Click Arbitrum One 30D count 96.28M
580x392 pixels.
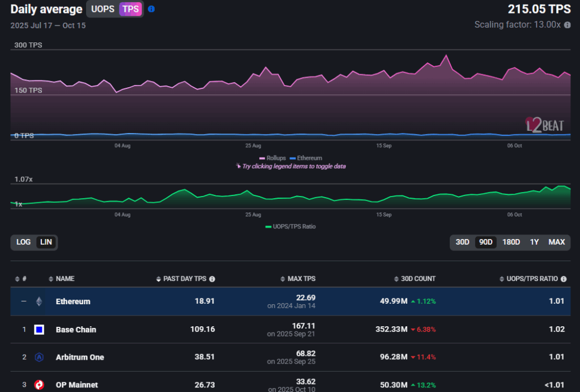pyautogui.click(x=394, y=357)
